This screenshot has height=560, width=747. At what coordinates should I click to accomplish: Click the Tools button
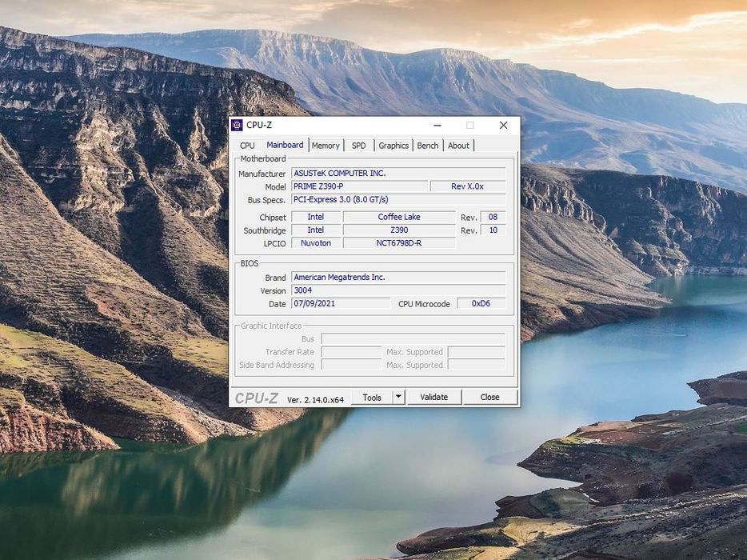pyautogui.click(x=372, y=397)
